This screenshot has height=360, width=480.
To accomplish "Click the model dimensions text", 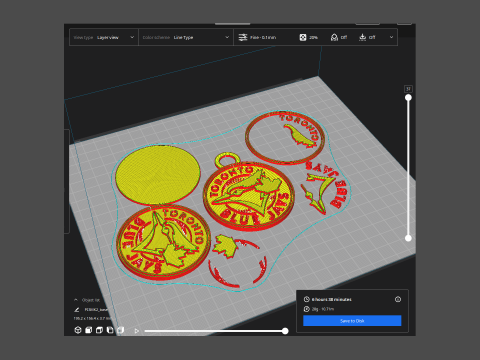I will (92, 319).
